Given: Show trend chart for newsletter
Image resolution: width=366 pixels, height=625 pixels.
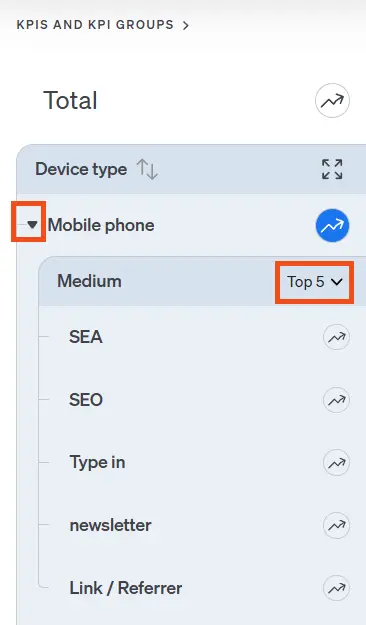Looking at the screenshot, I should 336,525.
